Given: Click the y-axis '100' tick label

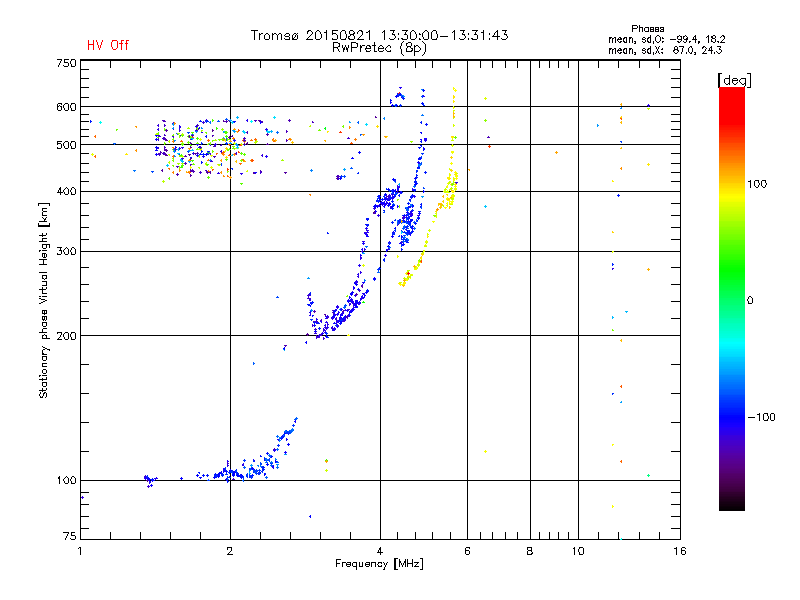Looking at the screenshot, I should coord(66,480).
